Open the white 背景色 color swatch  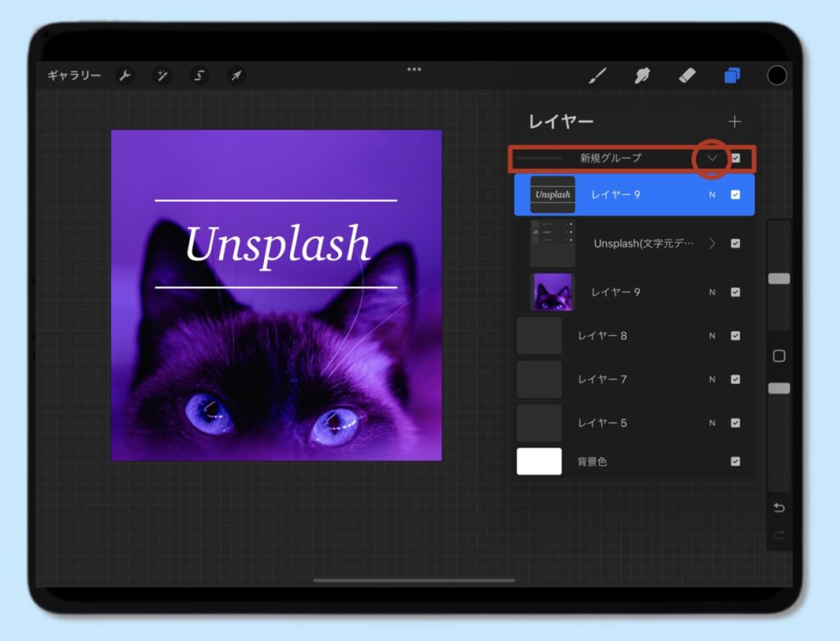(539, 461)
